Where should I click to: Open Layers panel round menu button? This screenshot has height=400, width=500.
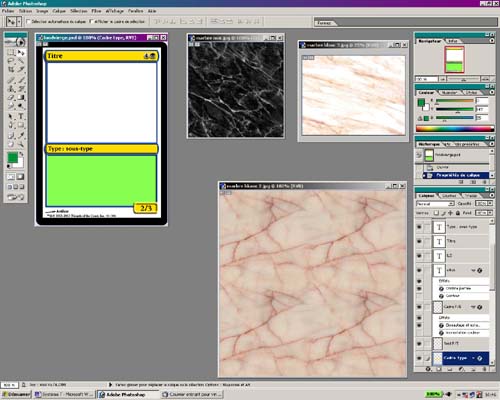492,195
